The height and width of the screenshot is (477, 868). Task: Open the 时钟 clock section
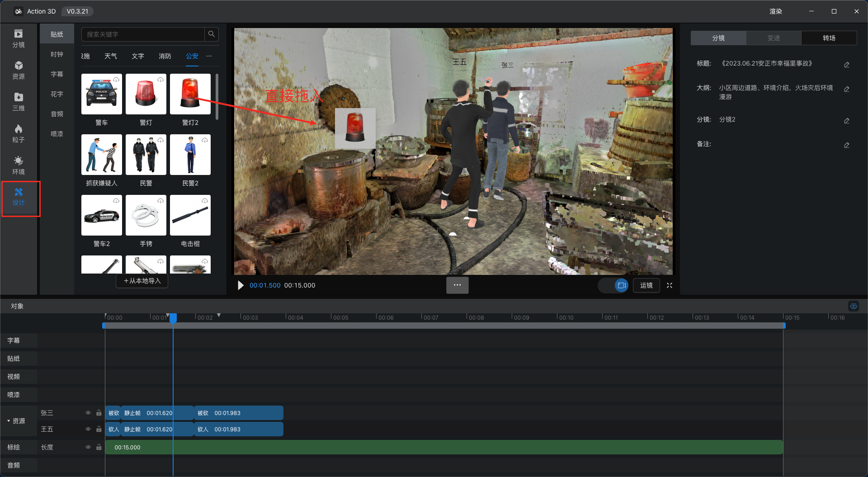pos(57,54)
